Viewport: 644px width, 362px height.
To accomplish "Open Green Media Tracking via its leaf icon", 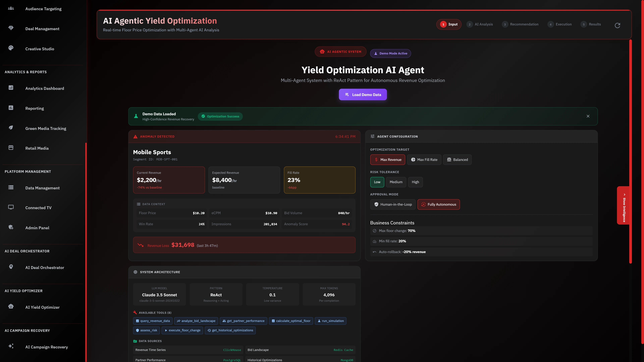I will [11, 127].
